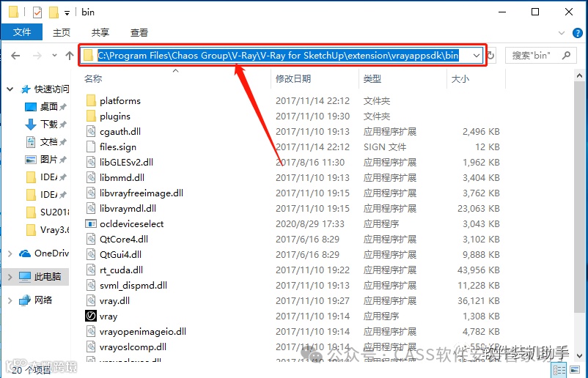Sort by 名称 column header
Viewport: 588px width, 378px height.
tap(93, 78)
